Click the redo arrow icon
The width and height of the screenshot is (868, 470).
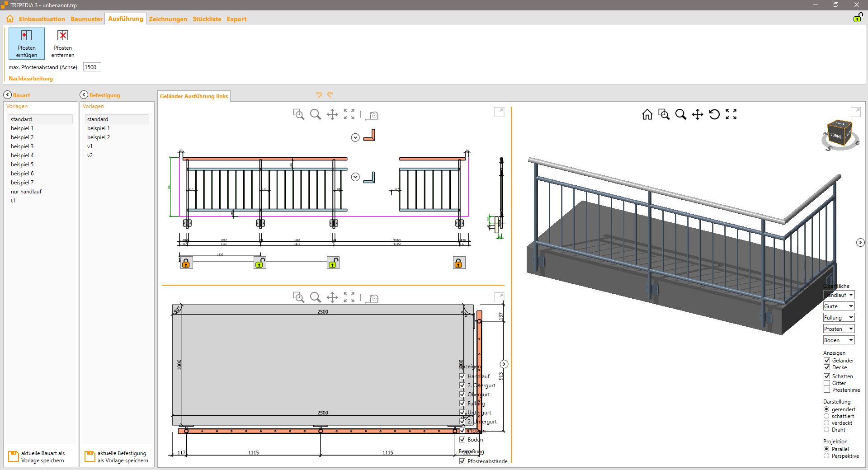point(330,95)
